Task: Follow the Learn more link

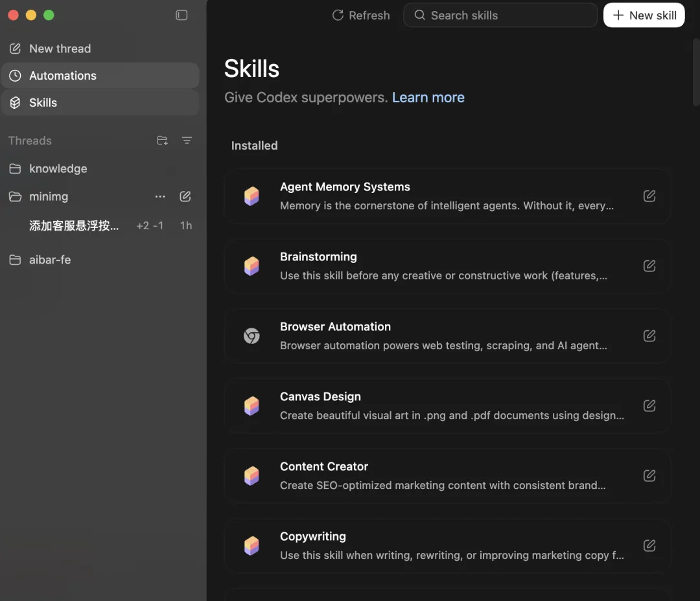Action: [428, 97]
